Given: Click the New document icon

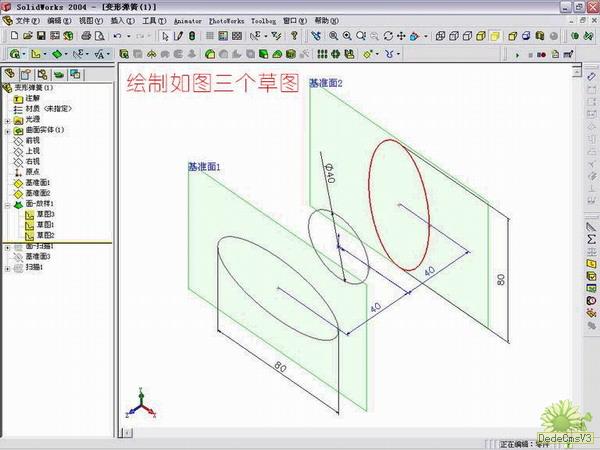Looking at the screenshot, I should click(x=14, y=36).
